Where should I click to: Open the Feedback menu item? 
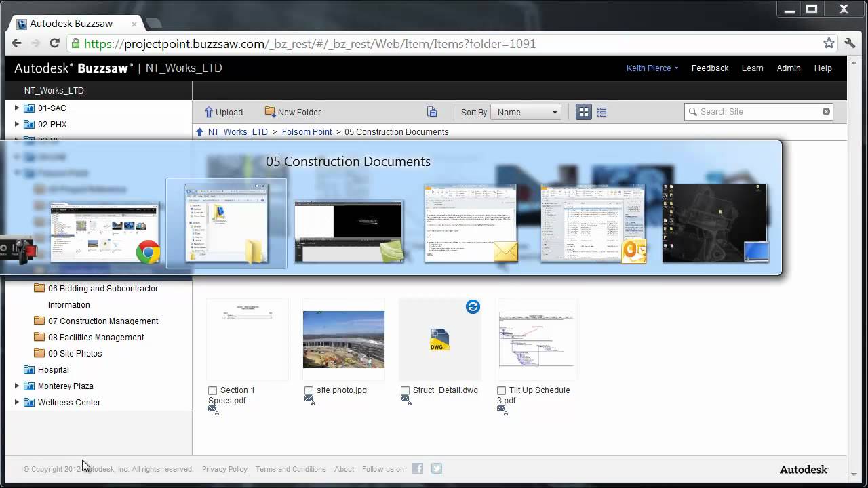[x=710, y=68]
